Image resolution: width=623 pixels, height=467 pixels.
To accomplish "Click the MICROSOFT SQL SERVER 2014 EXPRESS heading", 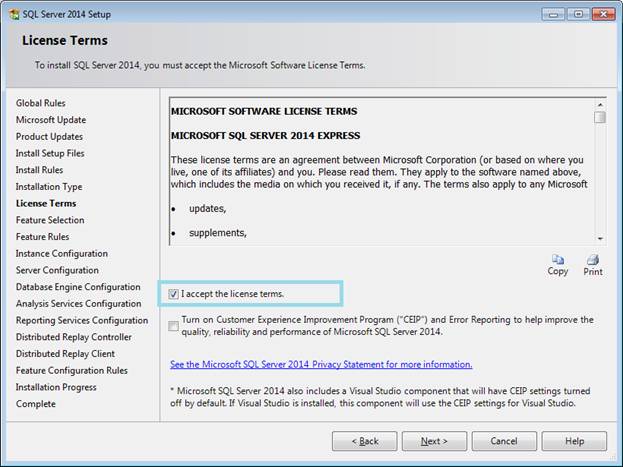I will (265, 136).
